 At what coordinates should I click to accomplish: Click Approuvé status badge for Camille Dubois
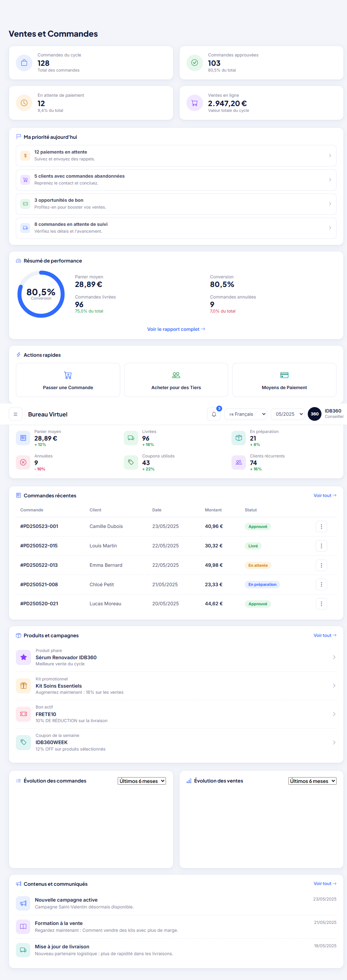[258, 527]
